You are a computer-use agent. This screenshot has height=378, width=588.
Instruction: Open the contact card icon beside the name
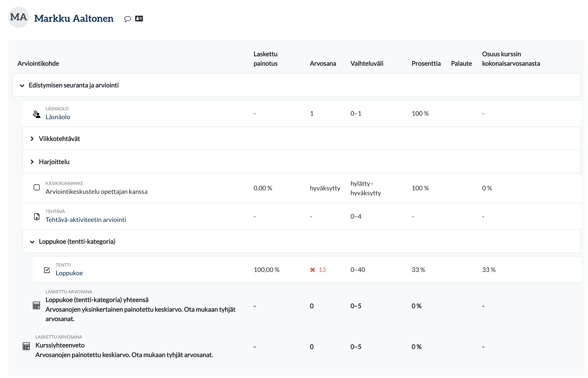(x=139, y=19)
